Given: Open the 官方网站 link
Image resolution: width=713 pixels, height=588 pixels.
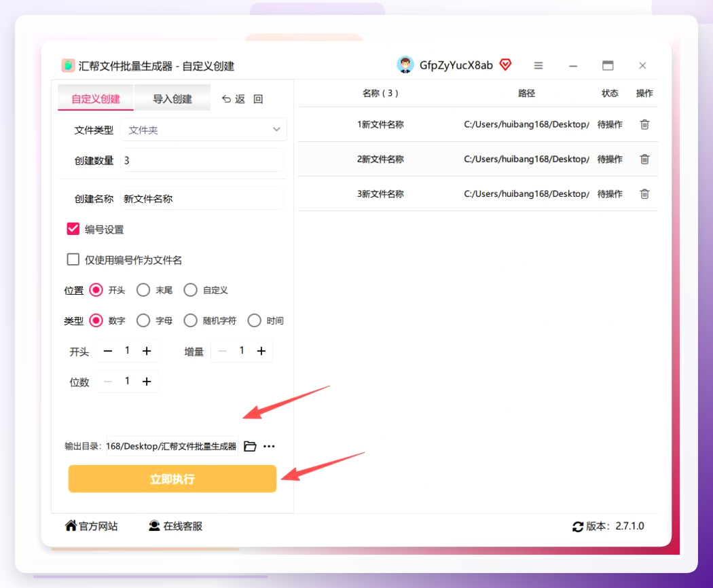Looking at the screenshot, I should [x=92, y=526].
